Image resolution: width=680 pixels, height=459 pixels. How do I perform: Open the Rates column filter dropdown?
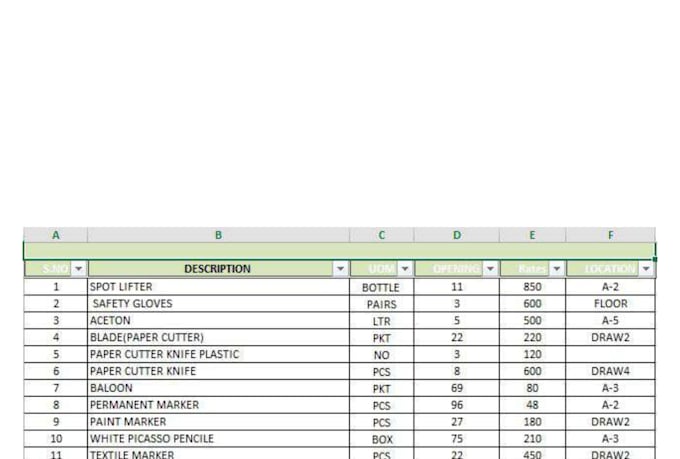(x=556, y=269)
